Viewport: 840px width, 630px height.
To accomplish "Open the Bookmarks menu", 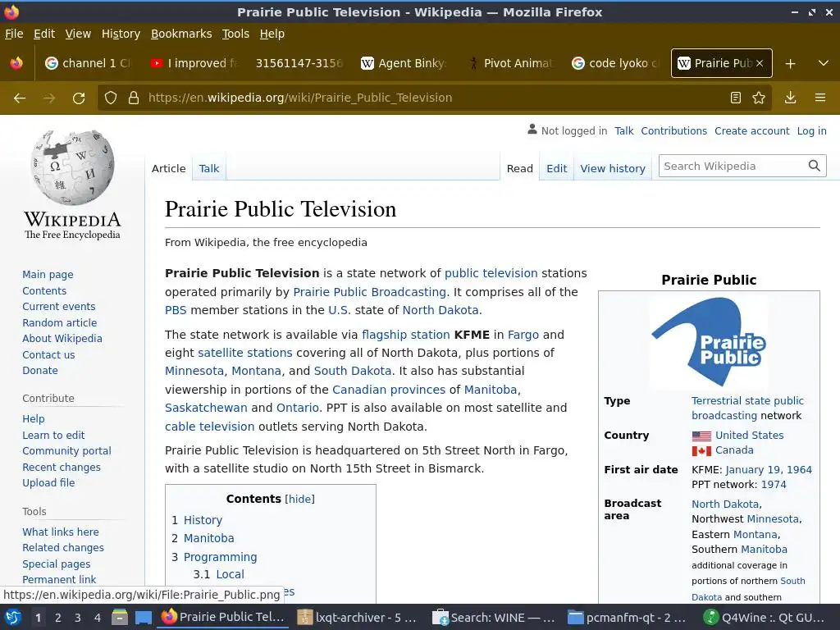I will pyautogui.click(x=181, y=34).
